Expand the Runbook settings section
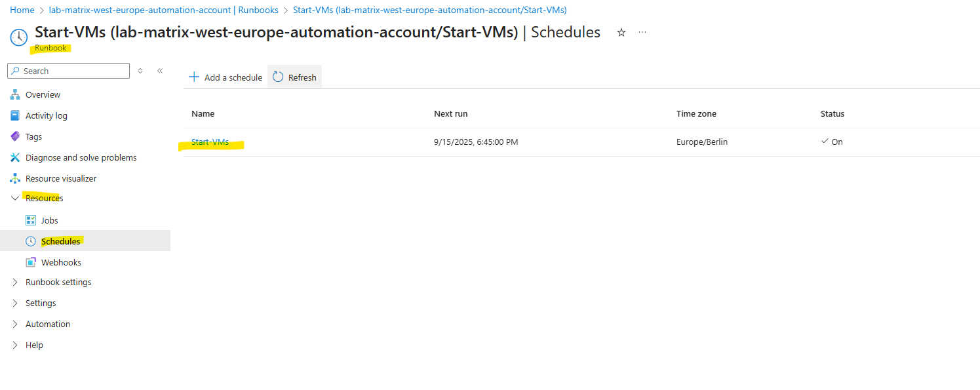Screen dimensions: 980x390 tap(15, 283)
